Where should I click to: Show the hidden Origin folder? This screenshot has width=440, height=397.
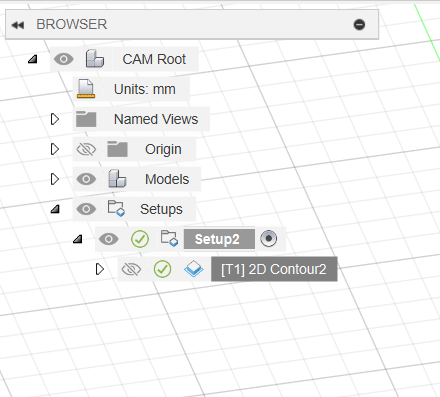86,149
